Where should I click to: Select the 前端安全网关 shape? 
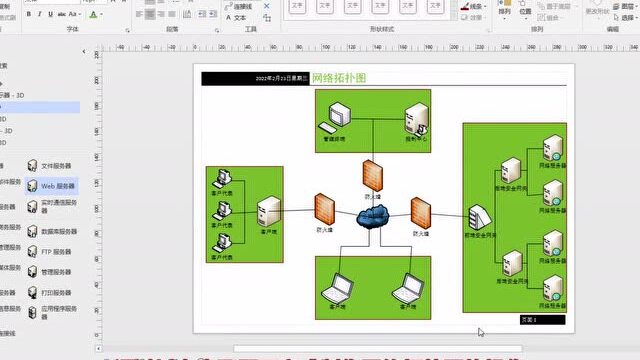coord(480,218)
